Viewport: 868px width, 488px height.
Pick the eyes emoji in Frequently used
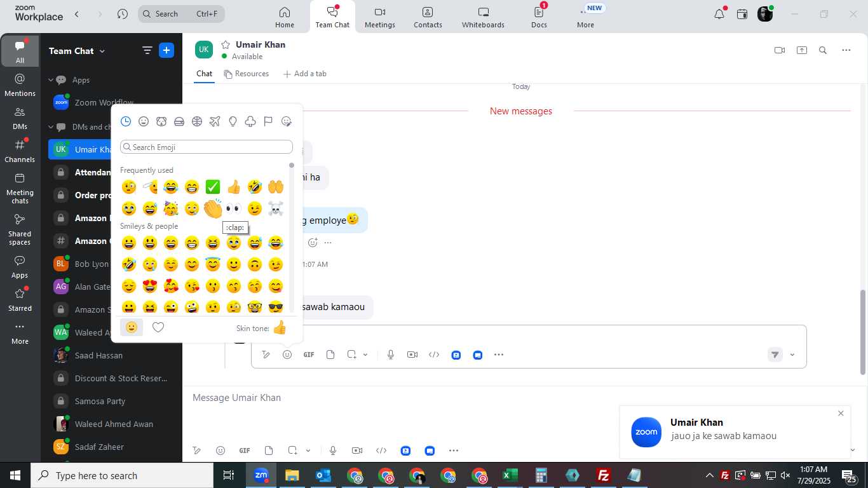click(234, 208)
